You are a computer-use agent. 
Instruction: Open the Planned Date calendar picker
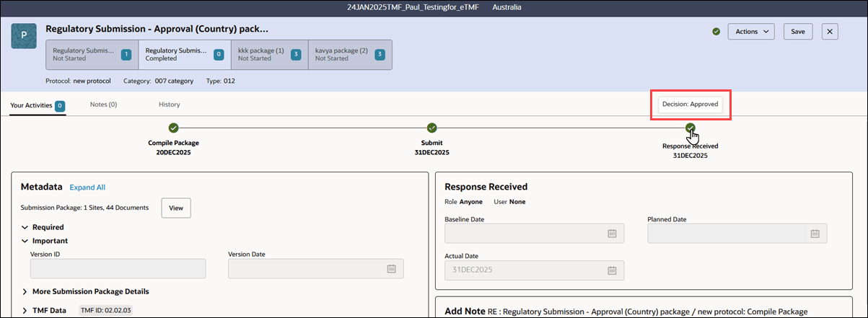click(815, 234)
